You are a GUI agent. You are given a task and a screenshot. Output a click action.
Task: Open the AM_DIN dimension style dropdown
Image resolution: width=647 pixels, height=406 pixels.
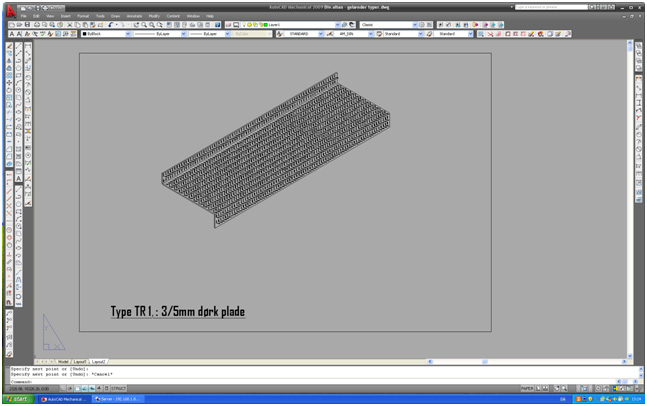click(x=371, y=34)
